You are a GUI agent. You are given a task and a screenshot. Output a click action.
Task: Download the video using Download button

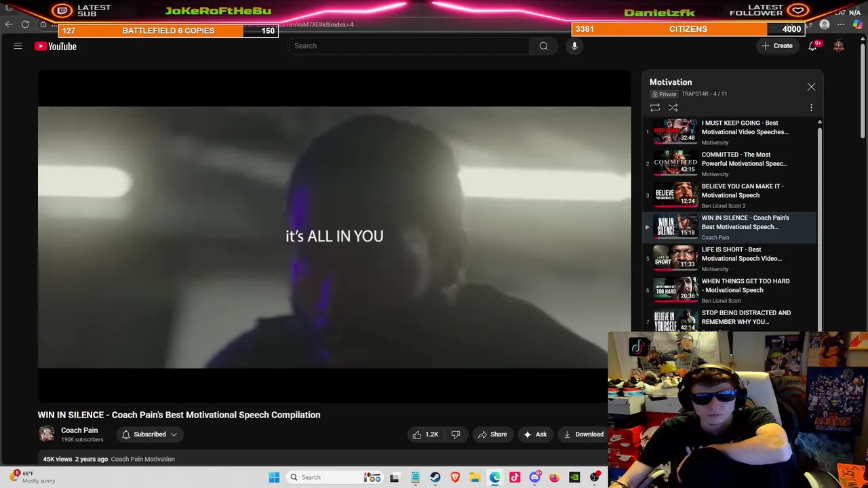[x=583, y=434]
